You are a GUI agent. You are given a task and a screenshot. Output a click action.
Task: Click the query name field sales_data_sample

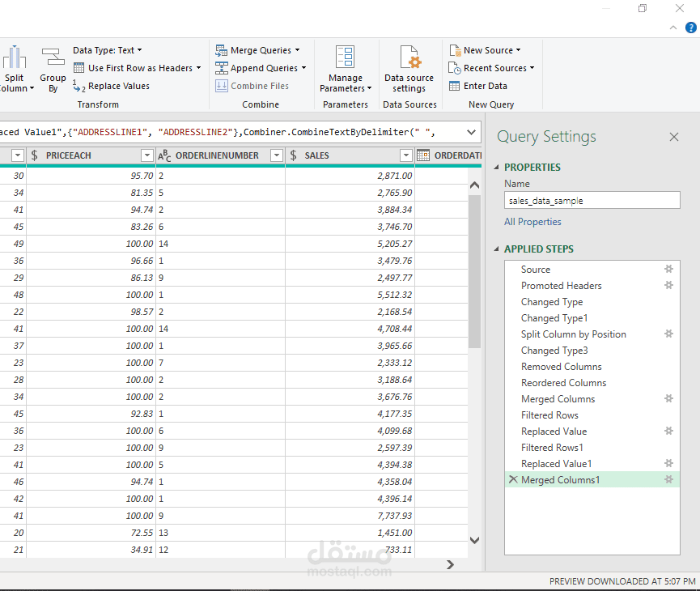[x=592, y=200]
